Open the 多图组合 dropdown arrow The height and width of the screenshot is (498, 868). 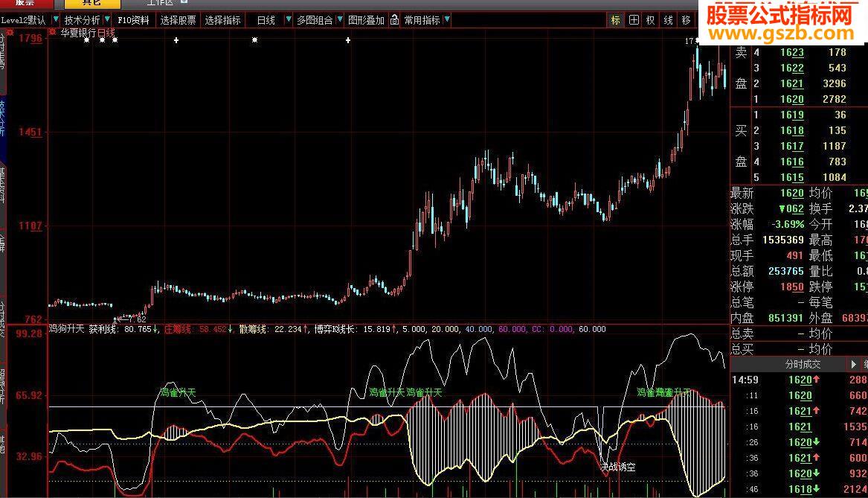coord(340,20)
